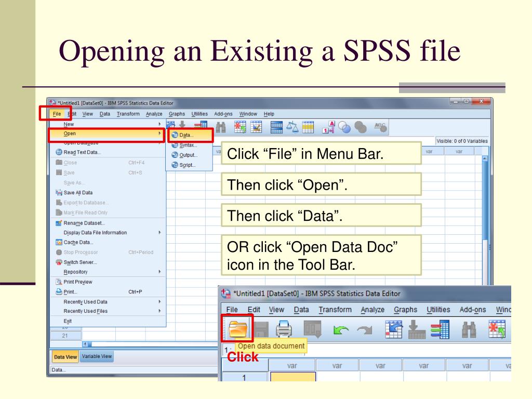Choose Script... in the Open submenu
The width and height of the screenshot is (532, 399).
[190, 165]
